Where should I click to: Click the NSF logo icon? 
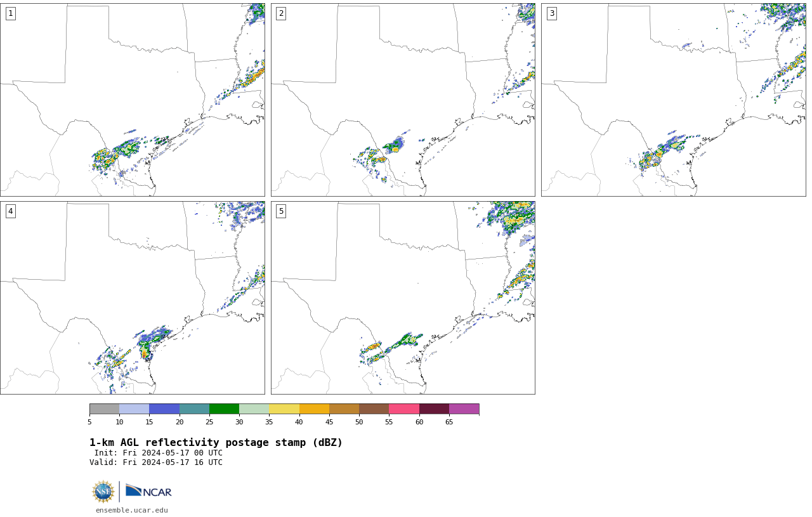tap(103, 492)
